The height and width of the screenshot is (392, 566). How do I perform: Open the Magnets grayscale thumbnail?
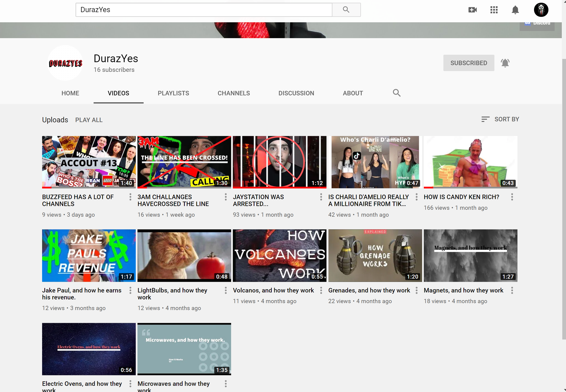pyautogui.click(x=471, y=256)
